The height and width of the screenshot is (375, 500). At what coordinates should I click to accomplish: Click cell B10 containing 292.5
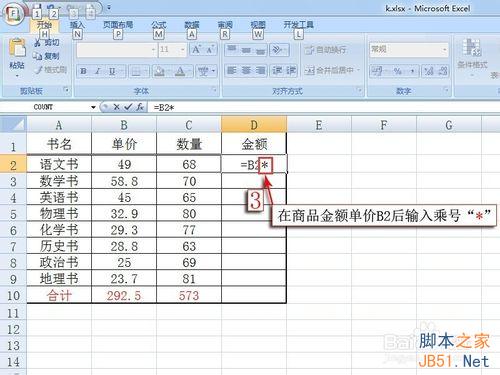[x=124, y=296]
